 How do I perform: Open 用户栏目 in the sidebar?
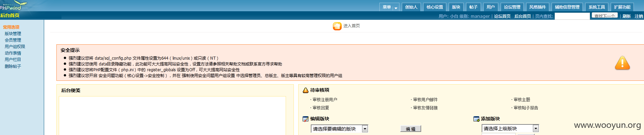click(x=13, y=60)
